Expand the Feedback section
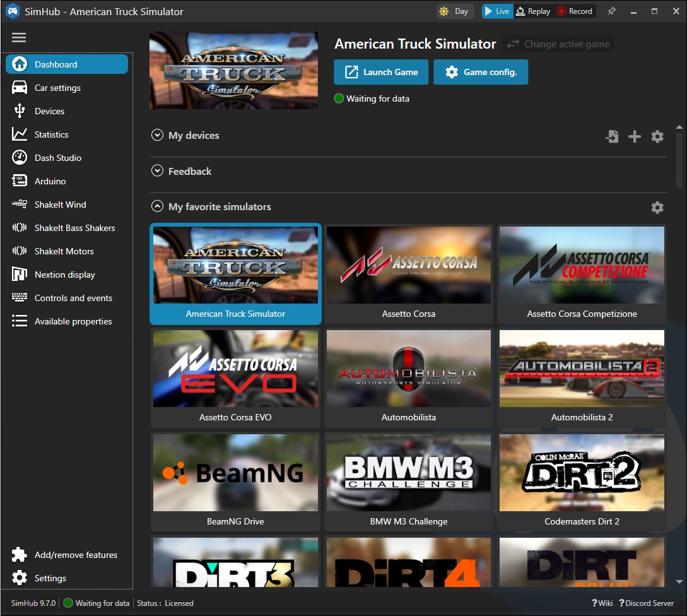687x616 pixels. click(157, 170)
